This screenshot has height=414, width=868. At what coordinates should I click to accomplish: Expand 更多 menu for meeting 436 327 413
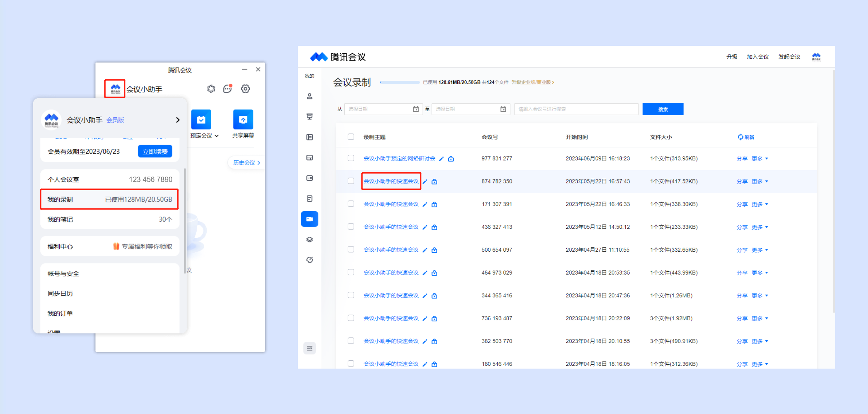click(x=760, y=227)
